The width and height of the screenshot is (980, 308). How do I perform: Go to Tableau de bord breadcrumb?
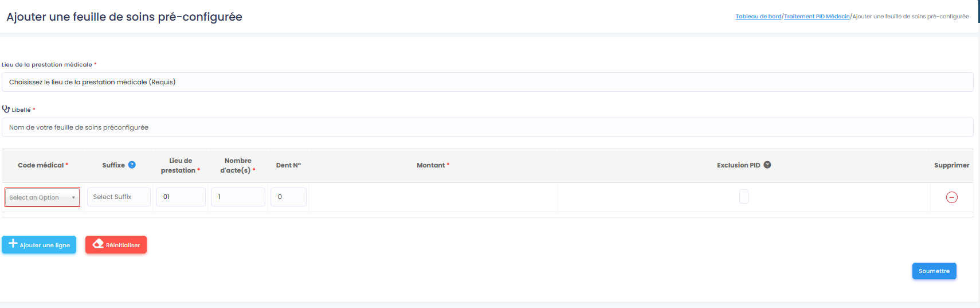[758, 17]
